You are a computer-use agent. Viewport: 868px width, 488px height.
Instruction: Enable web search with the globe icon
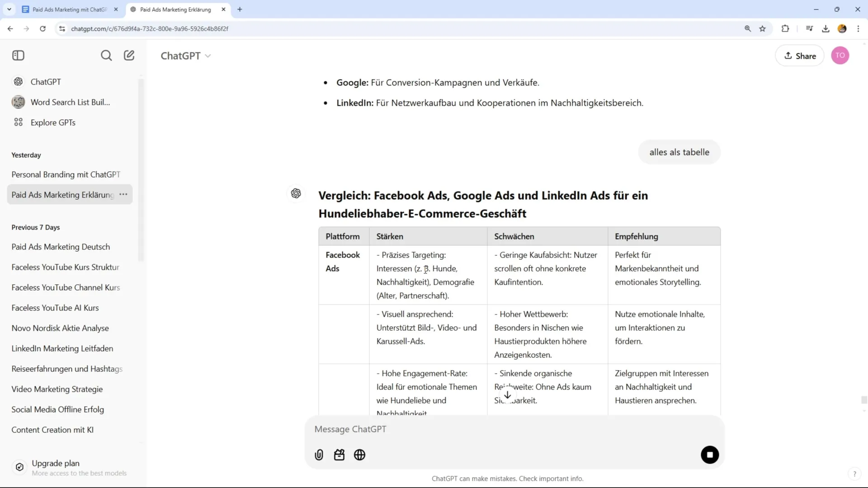360,455
